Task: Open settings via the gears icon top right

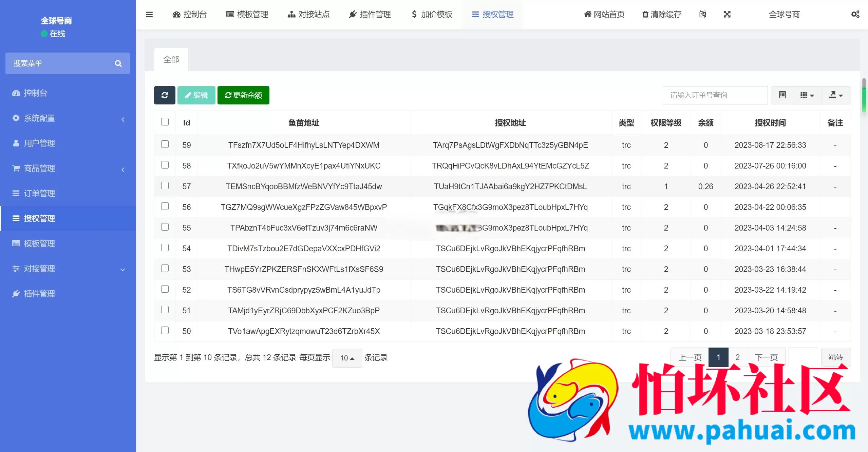Action: click(856, 14)
